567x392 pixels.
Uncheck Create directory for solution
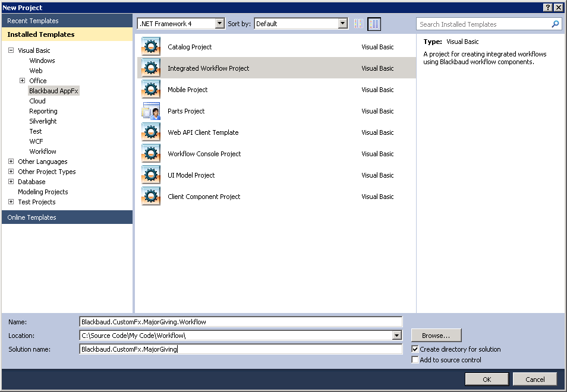coord(415,349)
